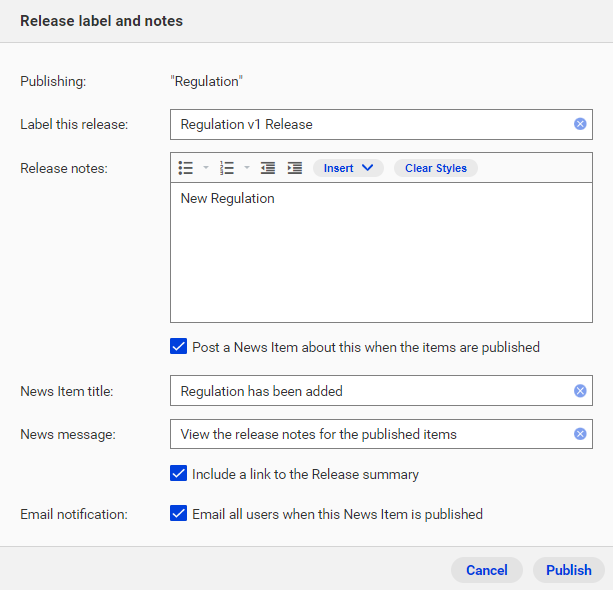The width and height of the screenshot is (615, 592).
Task: Open the bulleted list style dropdown arrow
Action: coord(206,168)
